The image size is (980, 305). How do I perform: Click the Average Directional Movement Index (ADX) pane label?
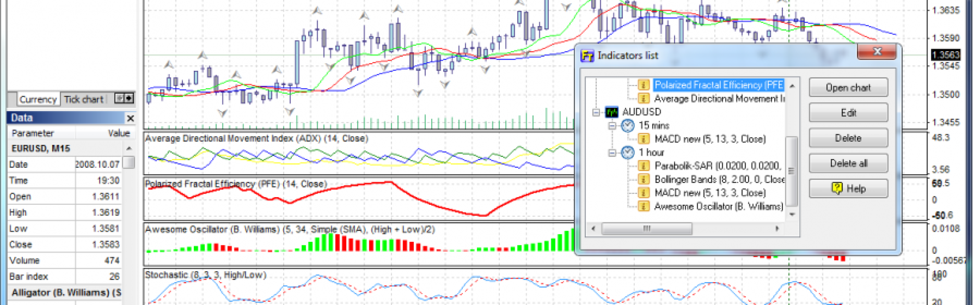(x=256, y=138)
